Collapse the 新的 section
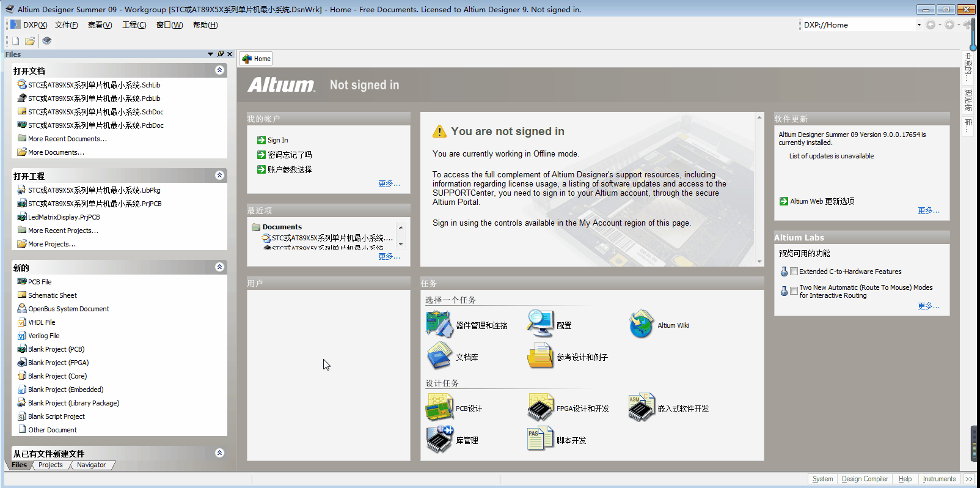The width and height of the screenshot is (980, 488). pos(220,267)
